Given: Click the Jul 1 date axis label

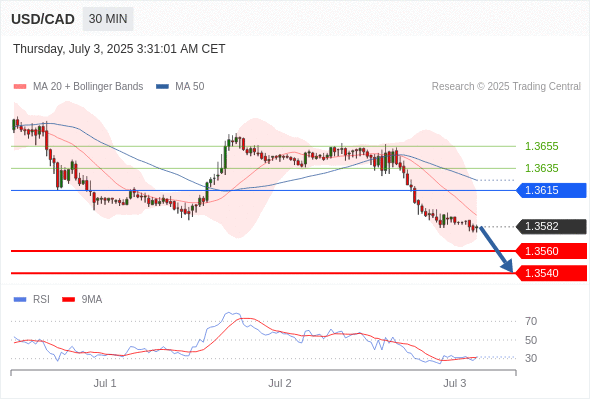Looking at the screenshot, I should click(x=105, y=383).
